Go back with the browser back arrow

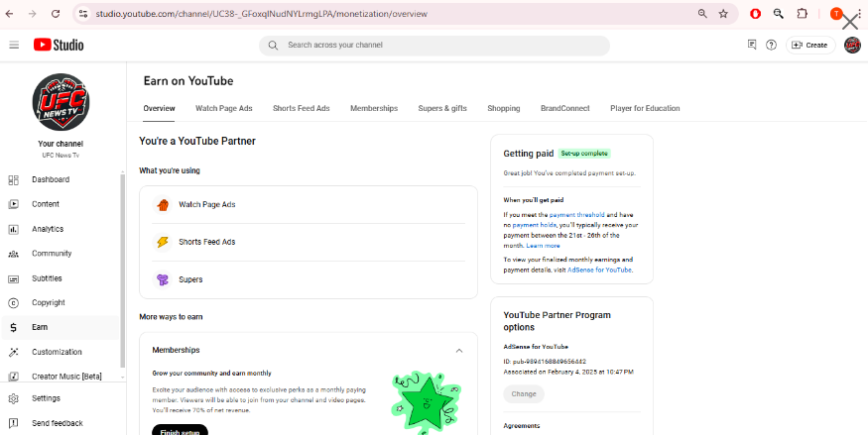[x=9, y=14]
